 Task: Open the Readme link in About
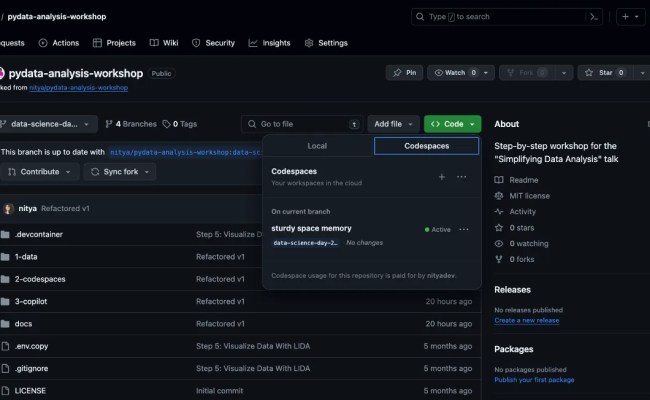517,180
